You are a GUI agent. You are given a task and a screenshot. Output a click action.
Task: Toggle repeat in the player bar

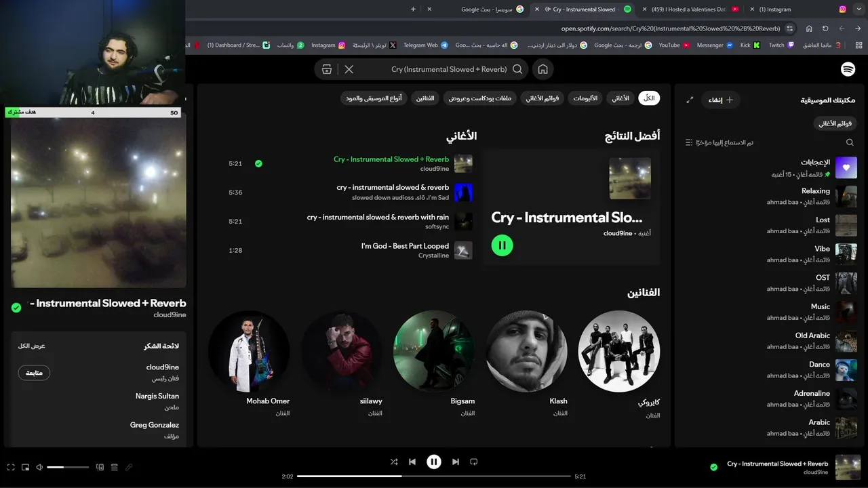(x=474, y=462)
